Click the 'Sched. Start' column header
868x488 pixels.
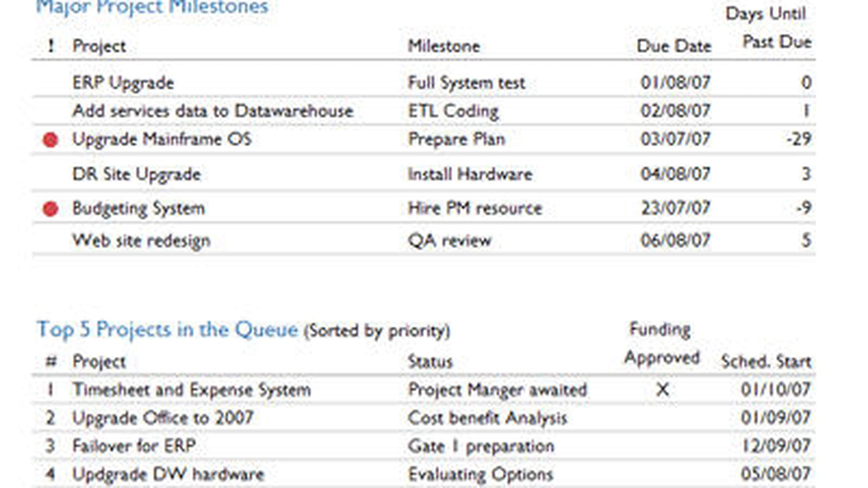click(766, 362)
